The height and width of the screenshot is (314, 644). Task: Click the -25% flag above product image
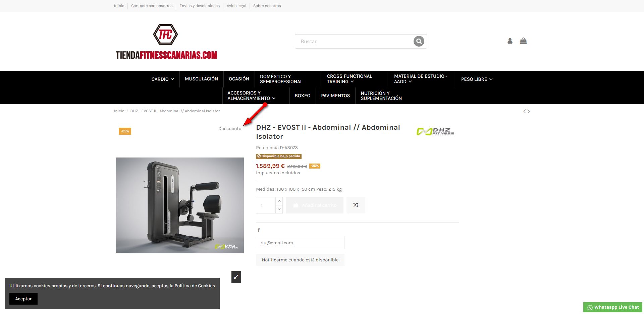pos(125,131)
